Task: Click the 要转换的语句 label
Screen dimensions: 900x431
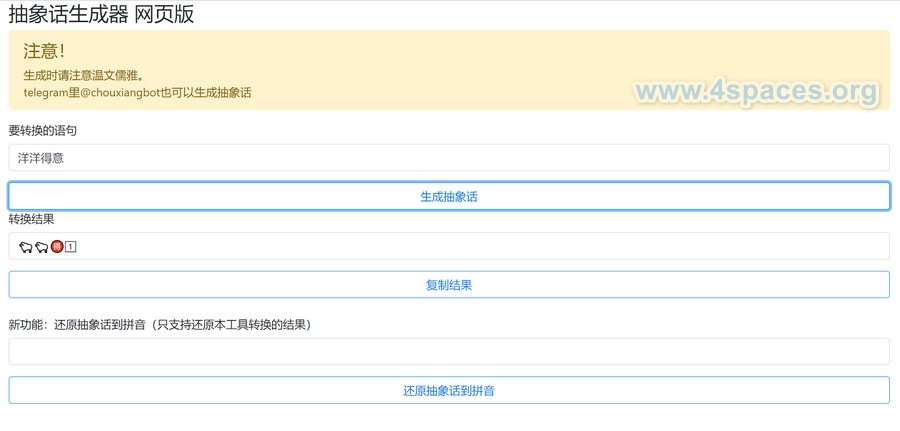Action: 43,131
